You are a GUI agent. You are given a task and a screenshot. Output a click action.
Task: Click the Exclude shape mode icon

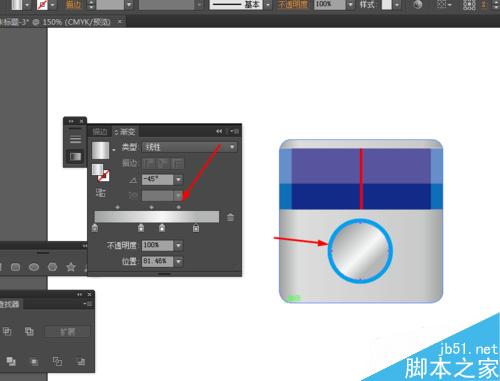29,331
